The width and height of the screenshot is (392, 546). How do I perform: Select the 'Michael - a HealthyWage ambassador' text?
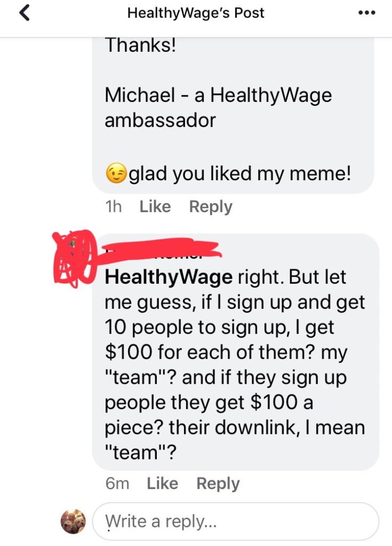pos(218,107)
